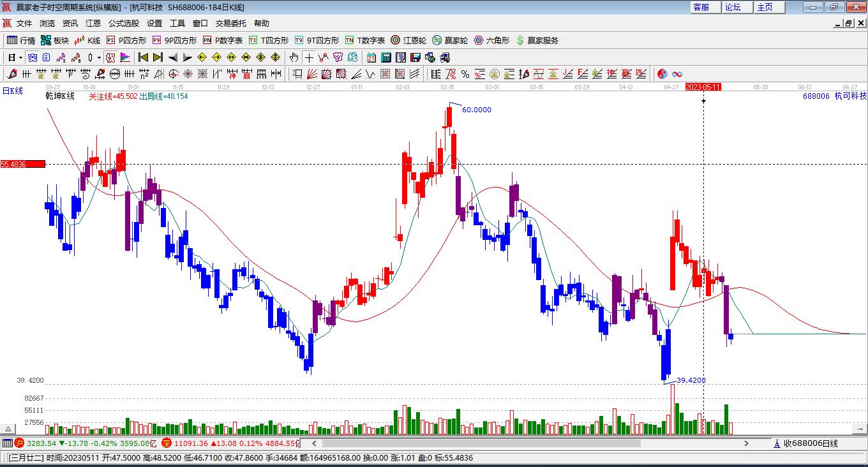Open the 9P四方形 tool

point(174,40)
